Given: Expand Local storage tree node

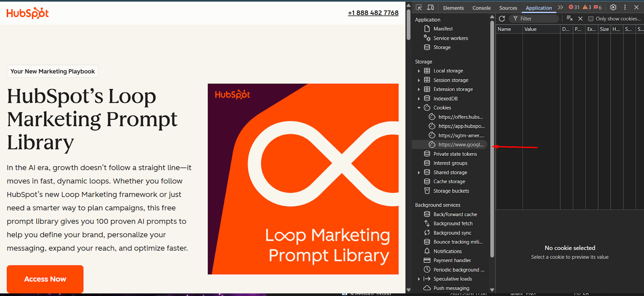Looking at the screenshot, I should (419, 71).
